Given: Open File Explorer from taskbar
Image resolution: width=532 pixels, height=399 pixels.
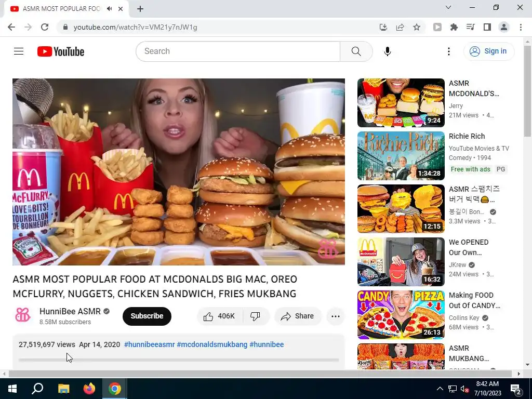Looking at the screenshot, I should click(63, 389).
